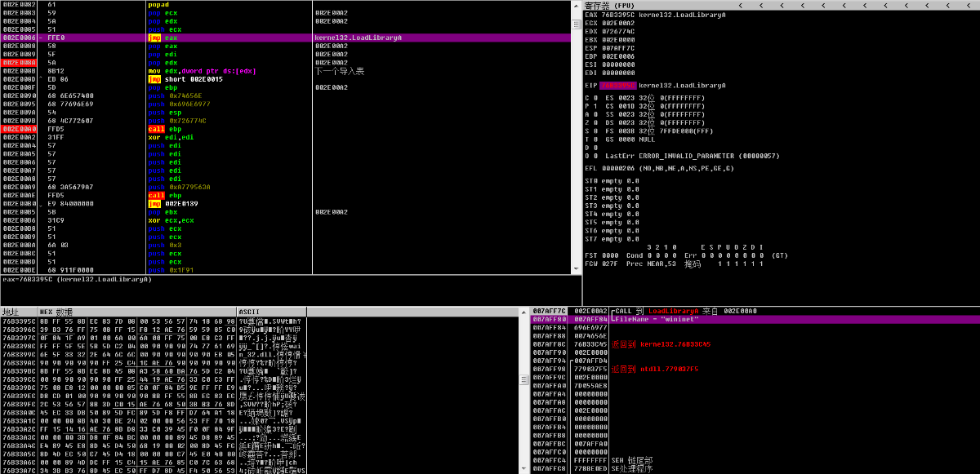
Task: Click the FS 0038 segment register row
Action: [651, 131]
